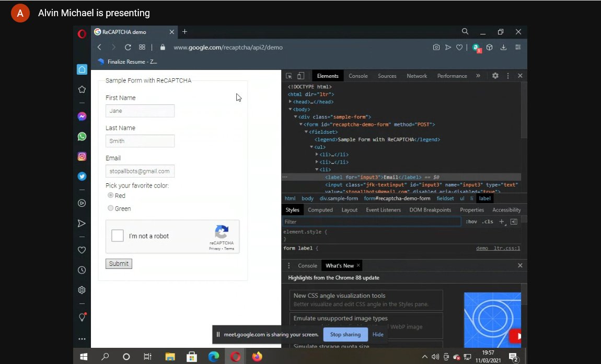Open sidebar three-dot more menu
The width and height of the screenshot is (601, 364).
point(82,339)
